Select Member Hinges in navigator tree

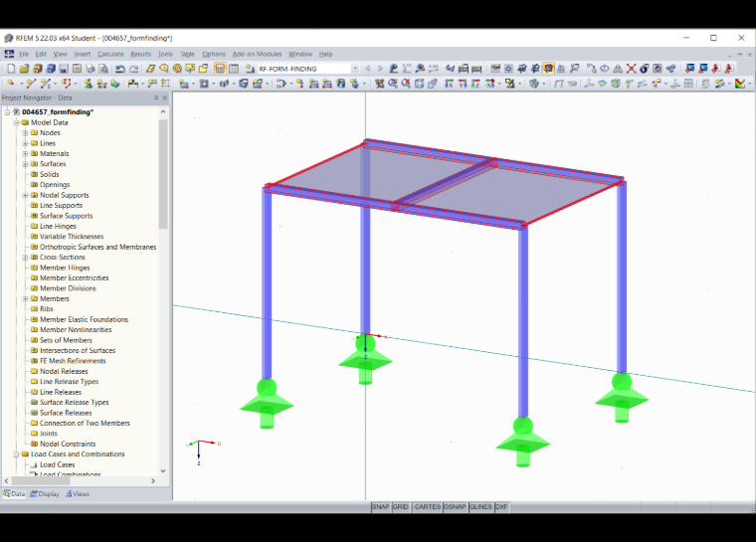65,268
